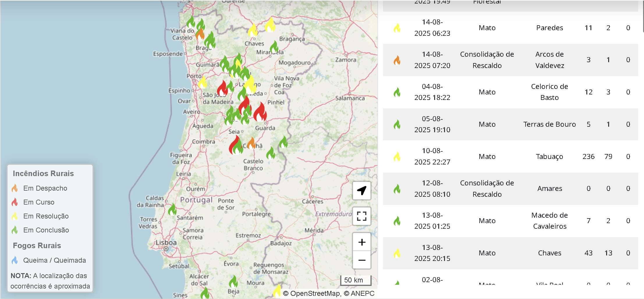Zoom in on the map
Image resolution: width=644 pixels, height=299 pixels.
tap(361, 242)
